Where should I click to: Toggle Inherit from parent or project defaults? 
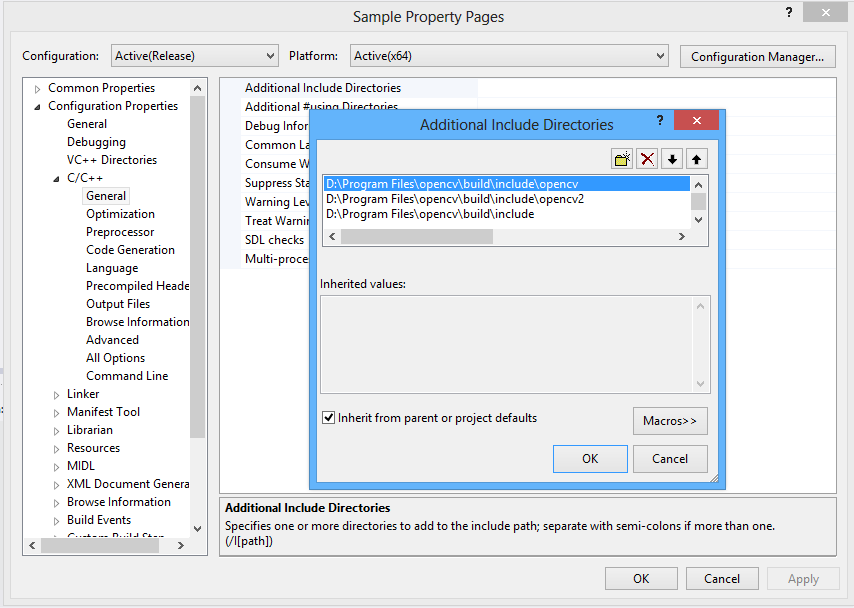coord(328,418)
